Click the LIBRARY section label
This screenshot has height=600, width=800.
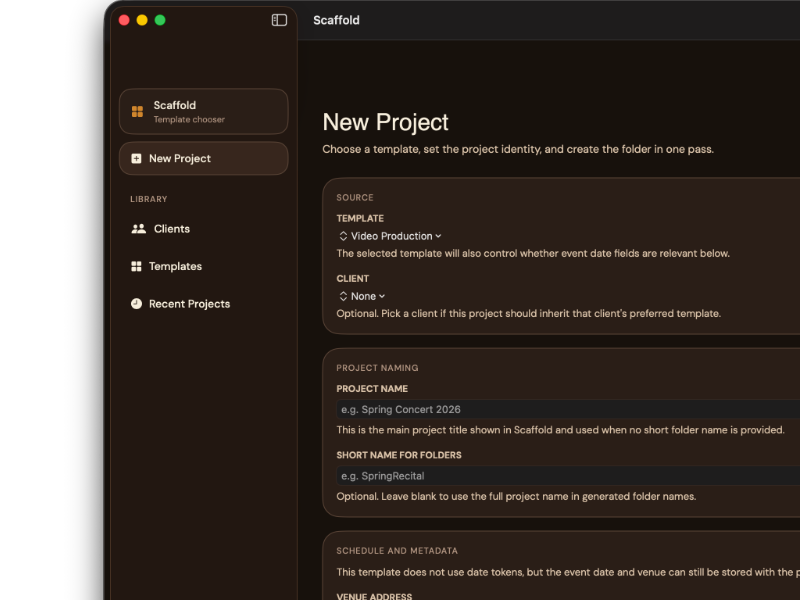click(148, 199)
